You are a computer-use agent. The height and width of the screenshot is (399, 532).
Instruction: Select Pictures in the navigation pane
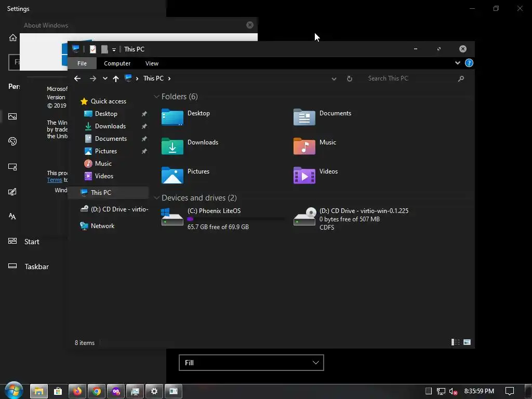pos(100,151)
